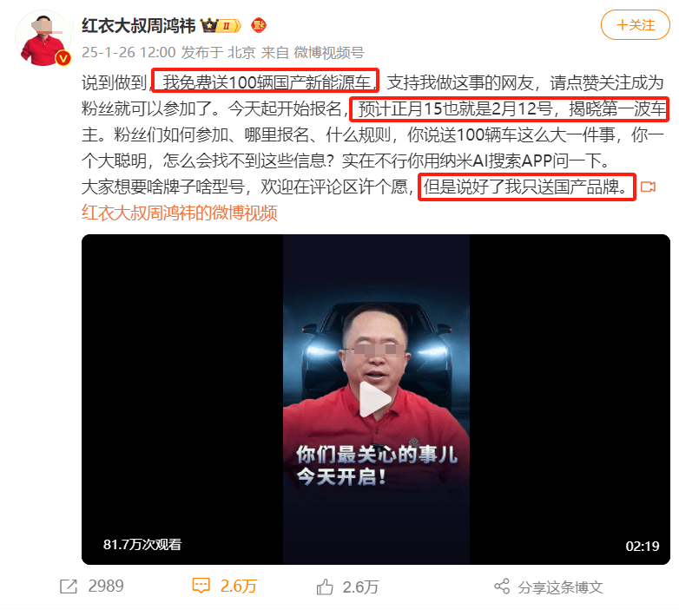Open comments via the speech bubble icon

click(201, 586)
